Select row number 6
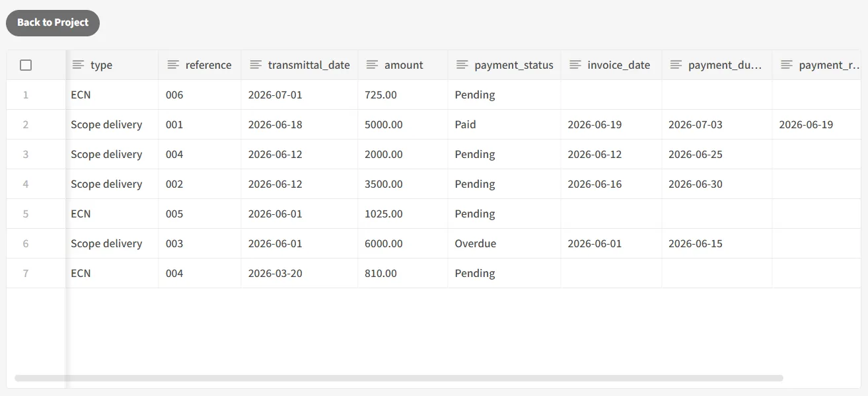The image size is (868, 396). (x=26, y=243)
